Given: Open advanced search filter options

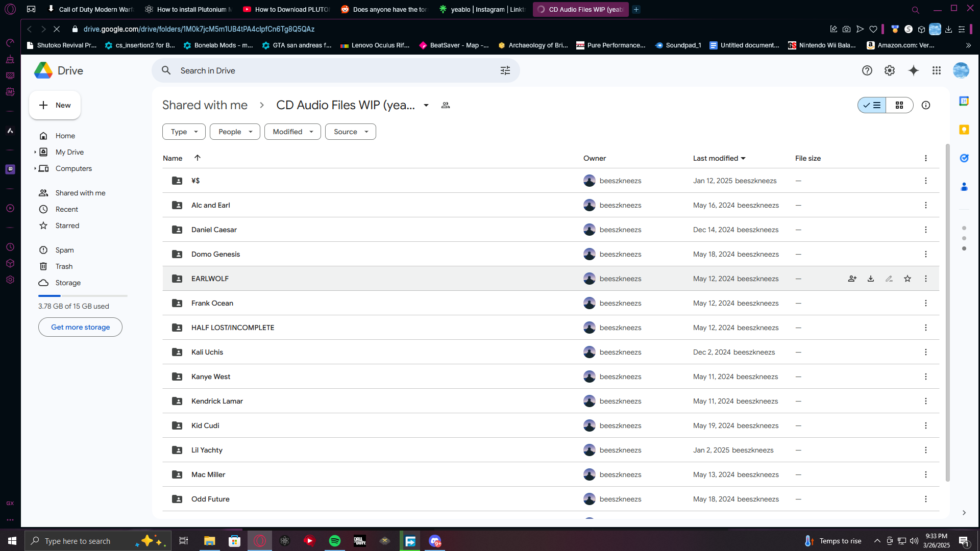Looking at the screenshot, I should [505, 70].
